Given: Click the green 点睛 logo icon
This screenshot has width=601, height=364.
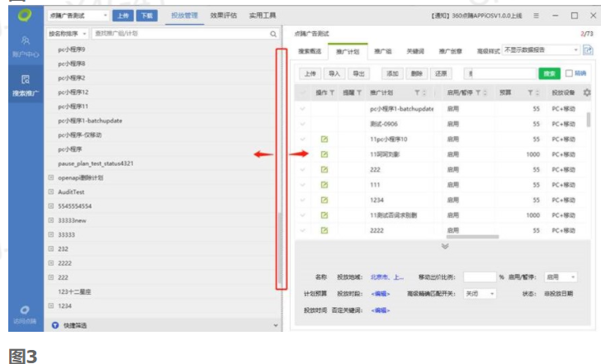Looking at the screenshot, I should pos(25,16).
